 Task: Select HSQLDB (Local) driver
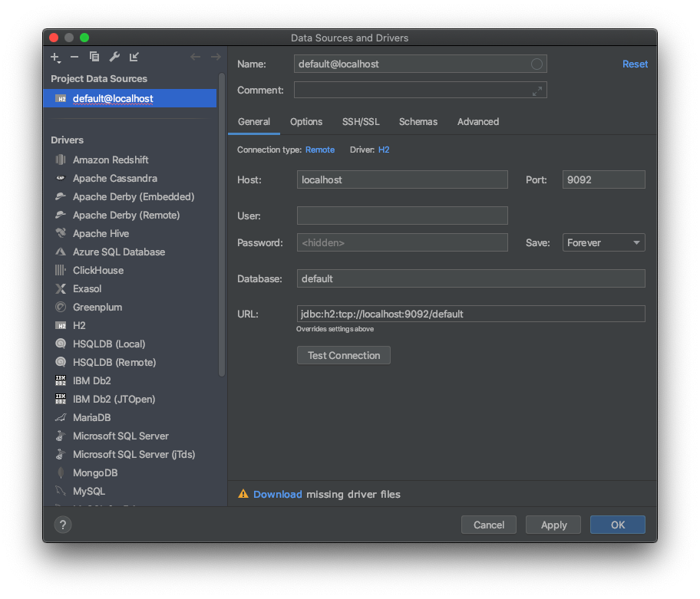click(x=130, y=344)
